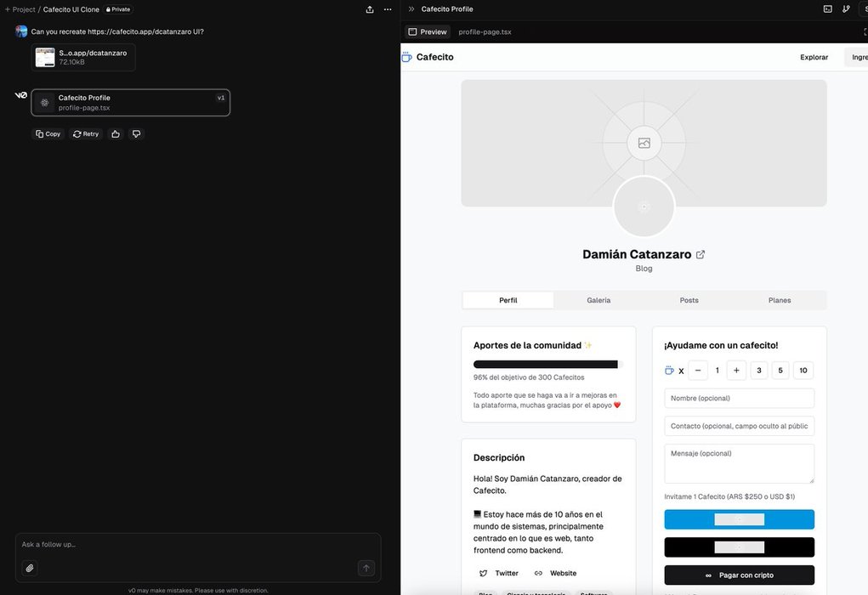Increase cafecito count with plus button

736,371
